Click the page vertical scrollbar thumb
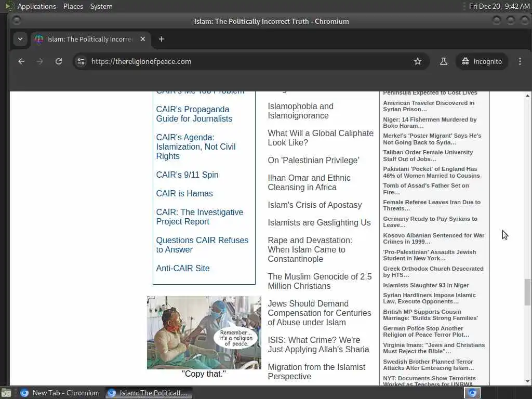This screenshot has width=532, height=399. click(x=527, y=292)
